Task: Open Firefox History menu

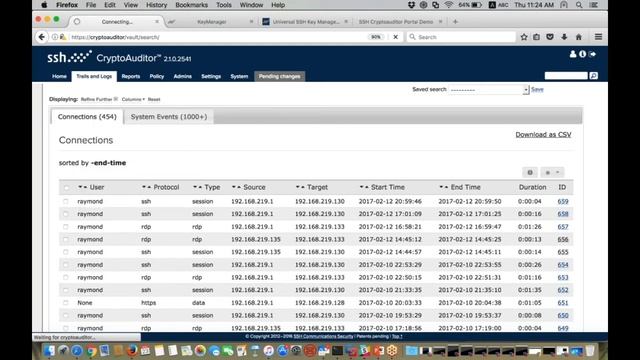Action: 156,5
